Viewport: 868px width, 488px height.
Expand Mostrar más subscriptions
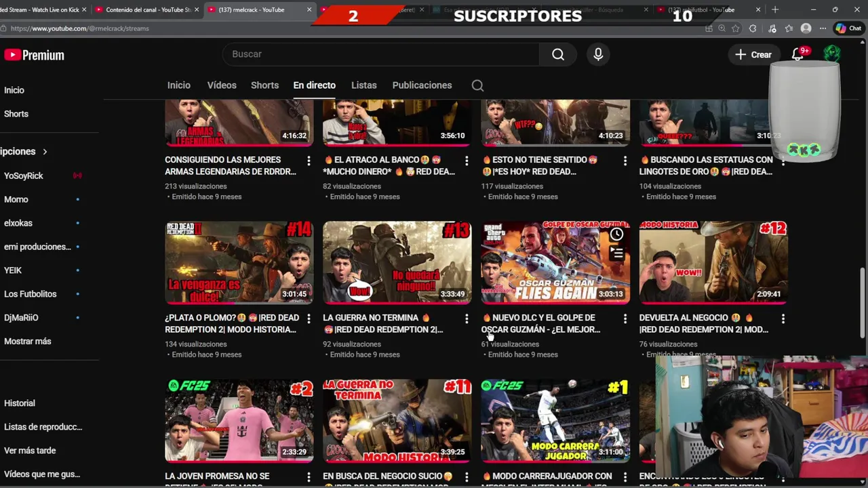tap(27, 342)
